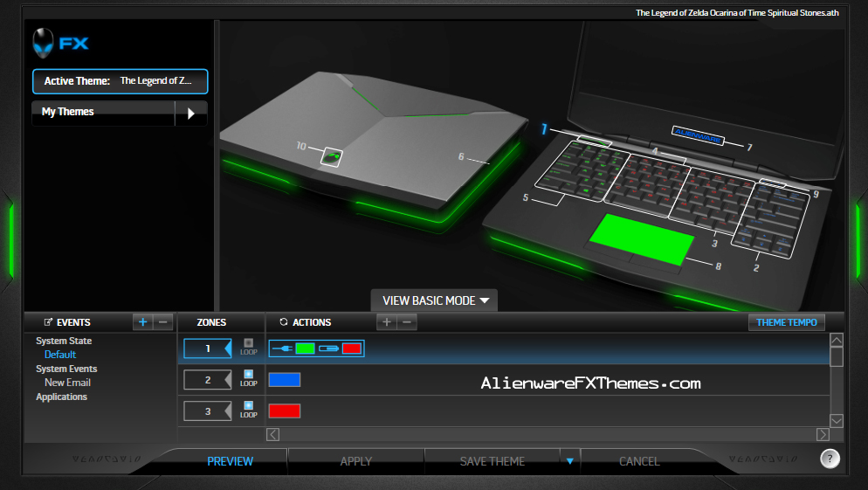This screenshot has width=868, height=490.
Task: Select keyboard zone 4 on laptop image
Action: [x=646, y=185]
